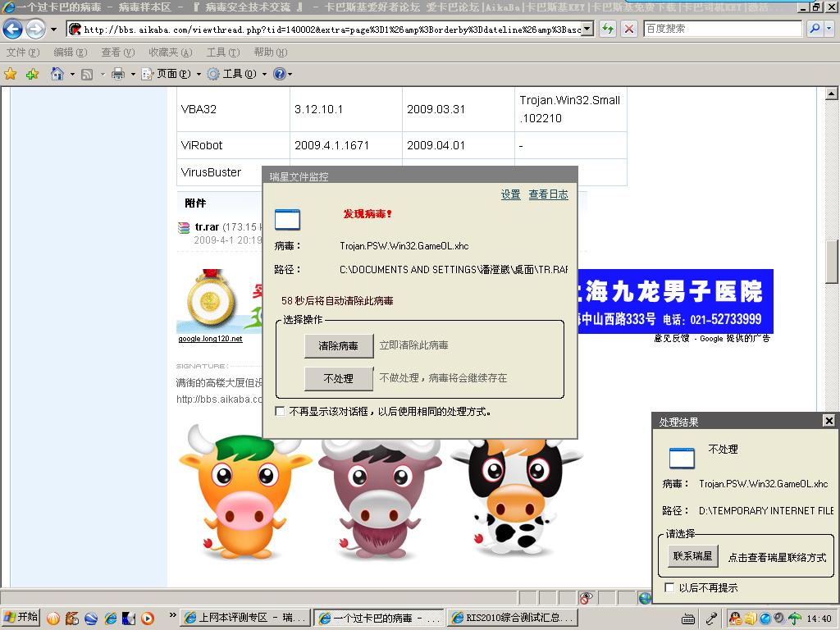Screen dimensions: 840x630
Task: Expand quick launch overflow chevron
Action: 172,615
